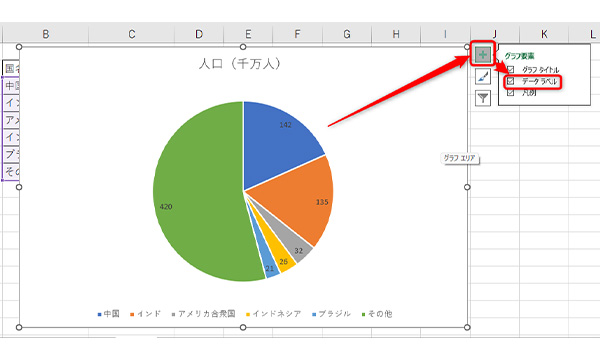600x360 pixels.
Task: Select column I header
Action: [445, 34]
